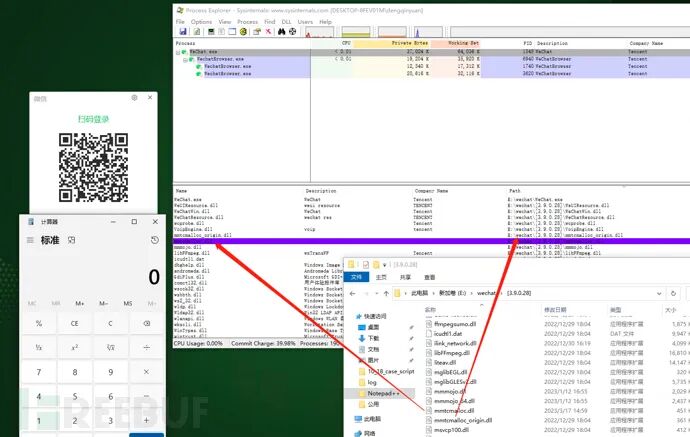Screen dimensions: 690x437
Task: Open 桌面 in Explorer sidebar
Action: click(x=369, y=327)
